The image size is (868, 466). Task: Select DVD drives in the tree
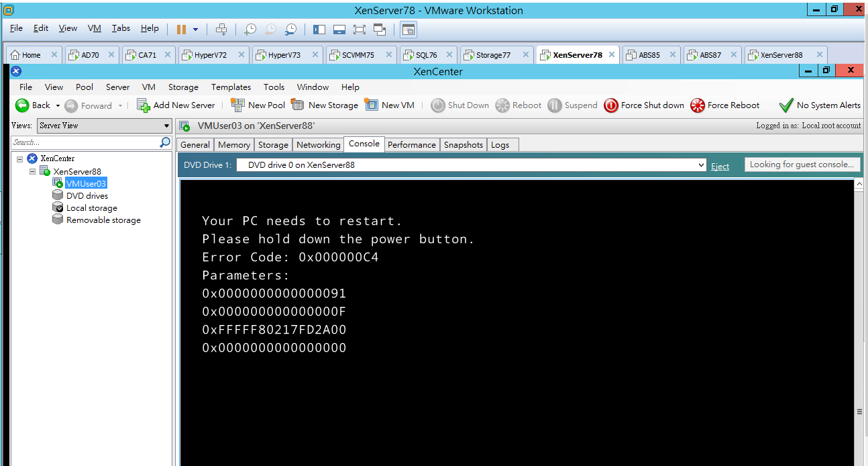point(87,196)
